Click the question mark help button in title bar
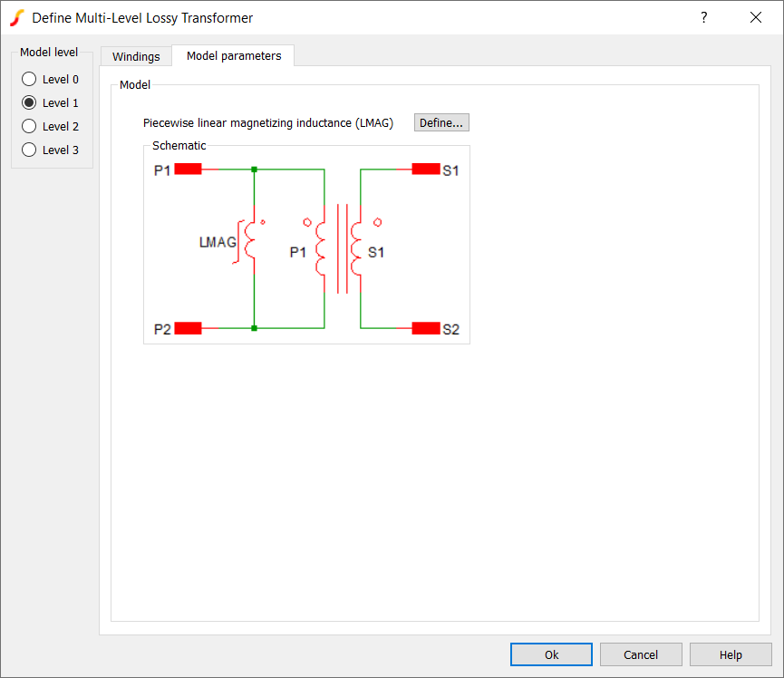The height and width of the screenshot is (678, 784). click(x=704, y=17)
